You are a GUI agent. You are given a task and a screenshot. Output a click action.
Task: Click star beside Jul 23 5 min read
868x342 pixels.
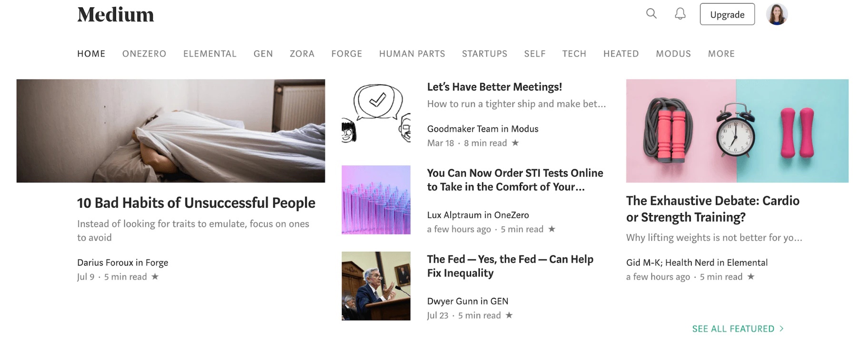509,315
